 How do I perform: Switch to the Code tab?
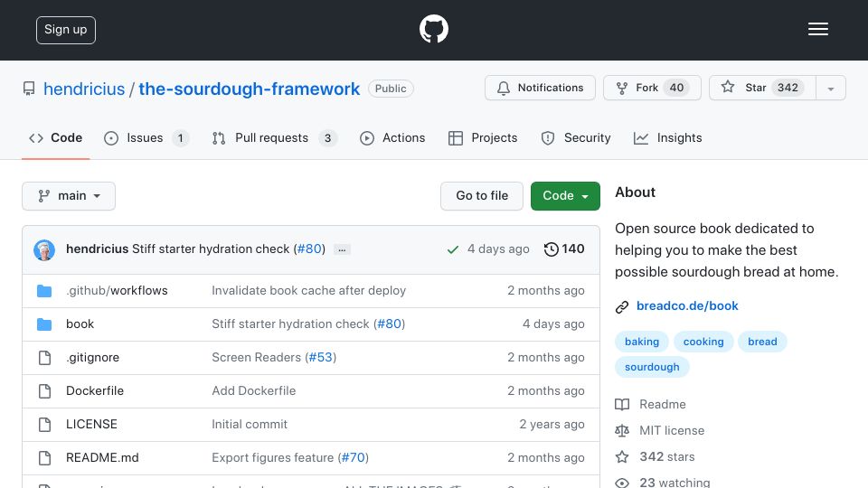coord(55,137)
